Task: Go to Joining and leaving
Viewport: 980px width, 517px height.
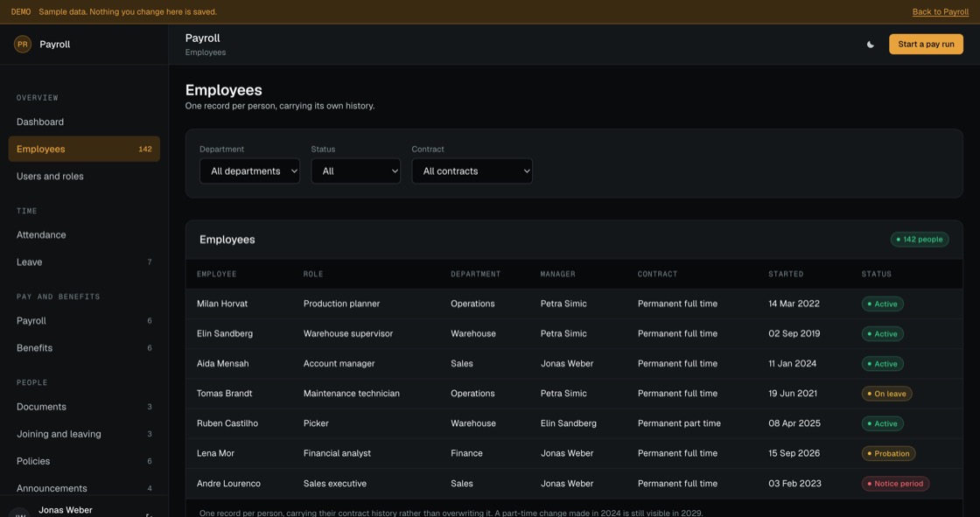Action: (x=84, y=434)
